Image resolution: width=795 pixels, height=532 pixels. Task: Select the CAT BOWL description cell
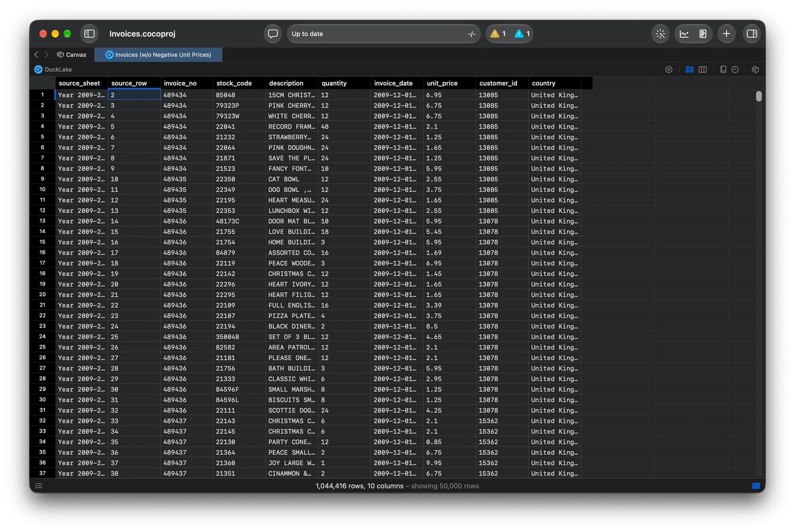point(292,179)
